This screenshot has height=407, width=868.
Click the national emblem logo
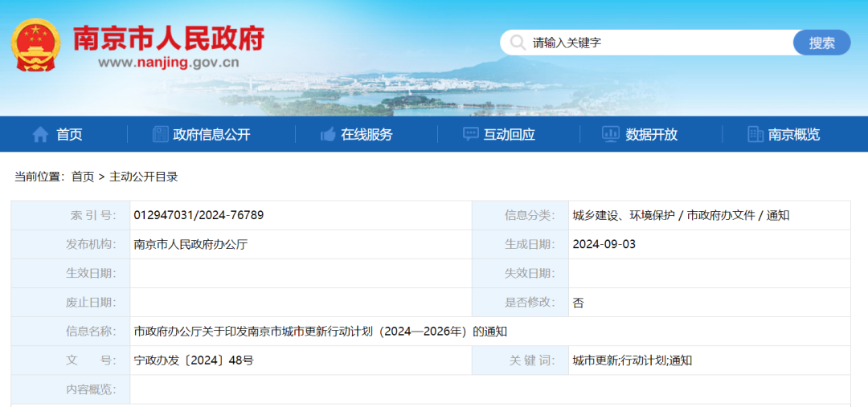(36, 45)
